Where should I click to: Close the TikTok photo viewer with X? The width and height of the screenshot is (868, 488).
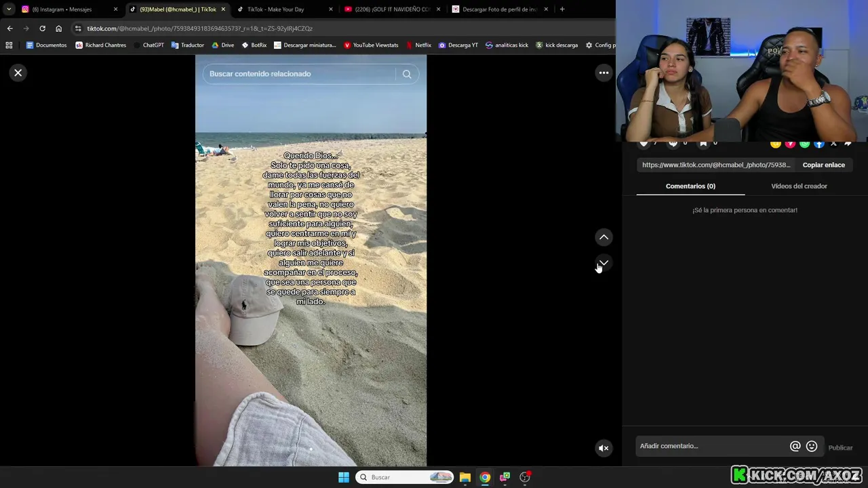click(x=18, y=73)
